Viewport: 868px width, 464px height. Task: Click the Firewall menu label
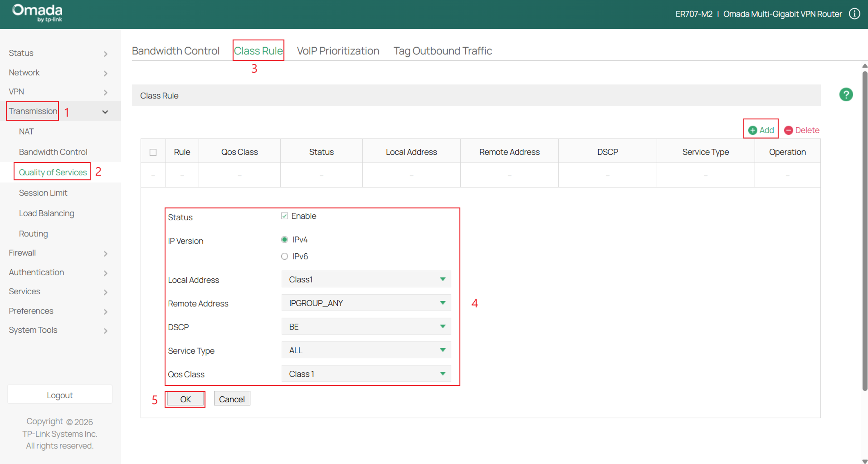point(22,252)
